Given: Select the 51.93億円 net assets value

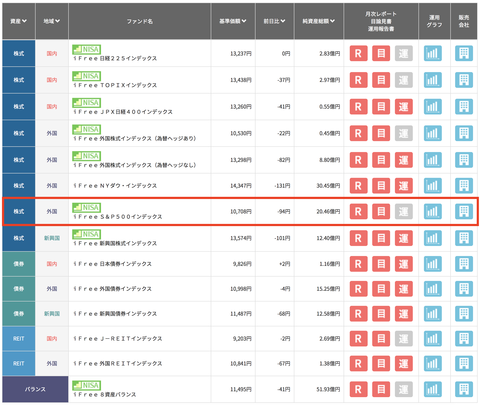Looking at the screenshot, I should point(328,389).
